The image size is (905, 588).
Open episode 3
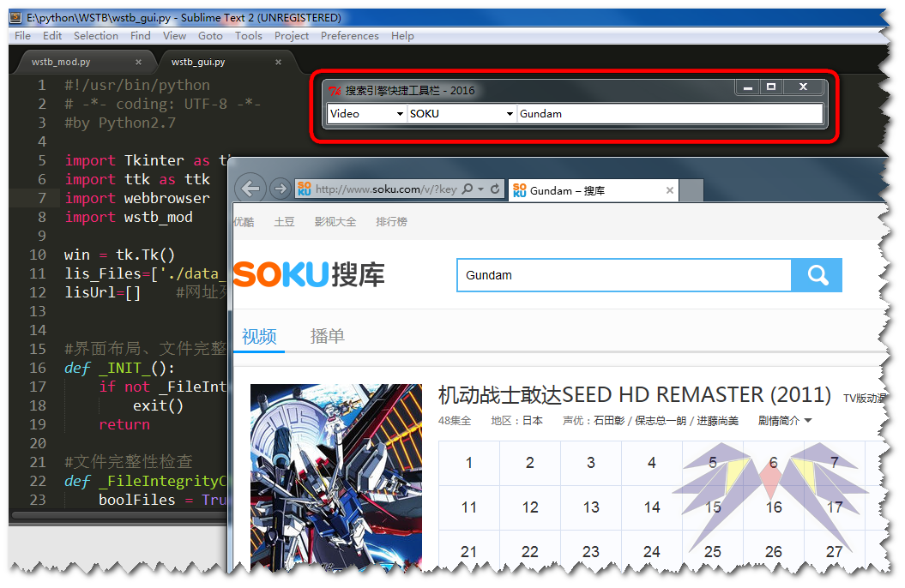590,463
